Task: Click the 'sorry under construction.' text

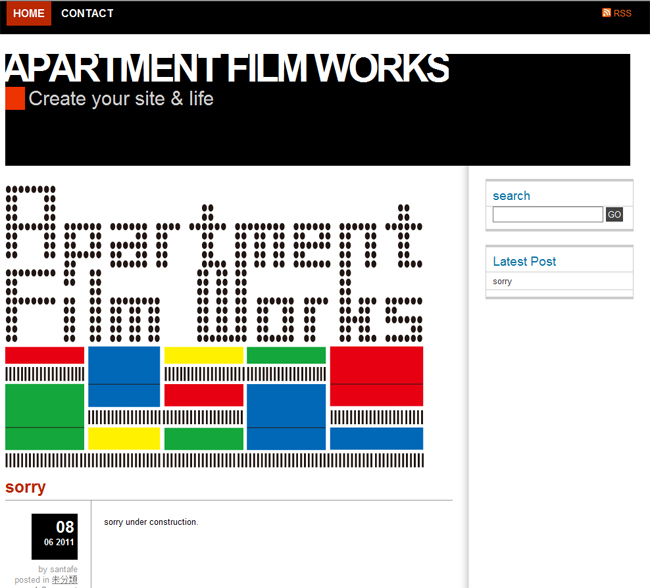Action: pos(151,522)
